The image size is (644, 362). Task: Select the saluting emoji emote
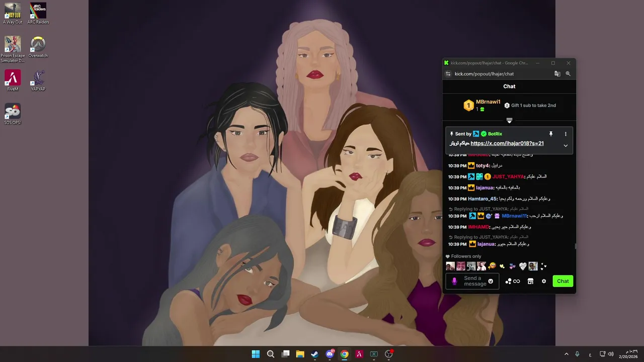tap(492, 266)
